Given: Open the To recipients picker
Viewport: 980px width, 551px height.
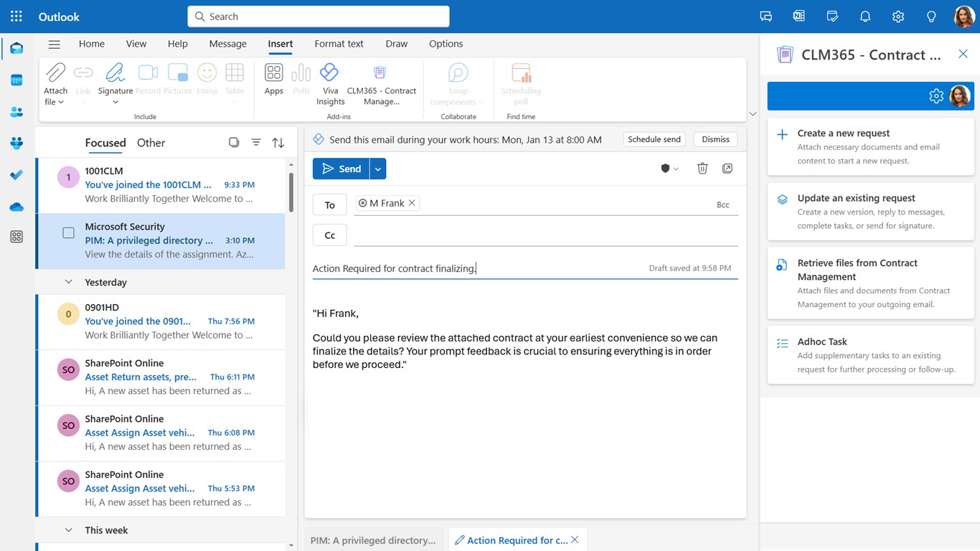Looking at the screenshot, I should tap(330, 204).
